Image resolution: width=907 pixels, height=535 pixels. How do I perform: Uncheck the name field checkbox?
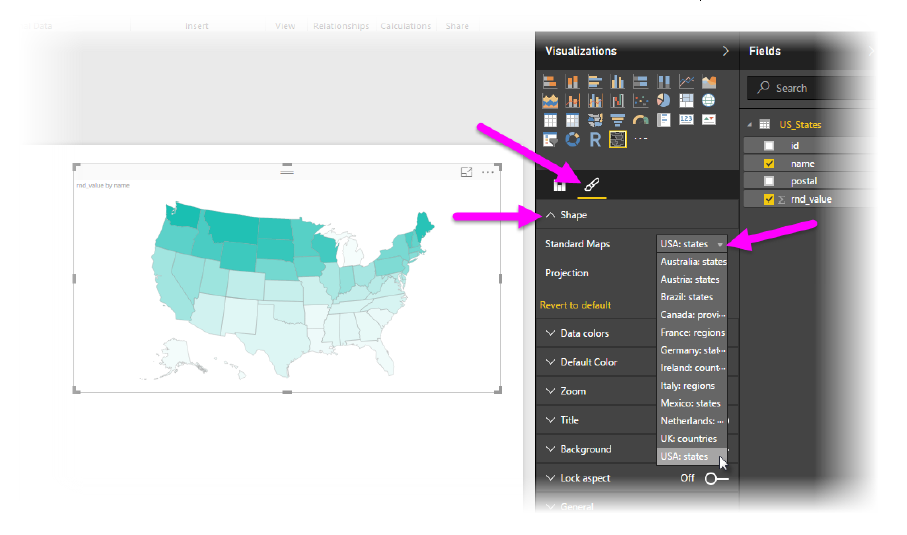(x=769, y=164)
